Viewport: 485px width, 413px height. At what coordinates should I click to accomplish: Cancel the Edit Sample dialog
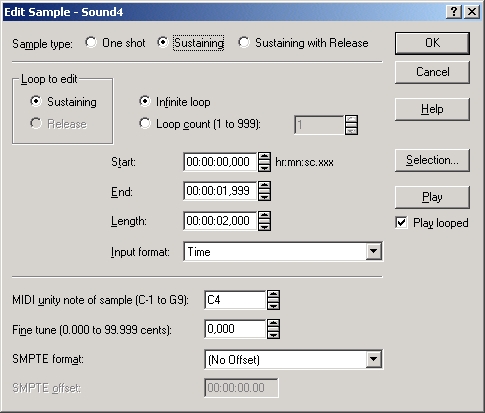click(432, 72)
